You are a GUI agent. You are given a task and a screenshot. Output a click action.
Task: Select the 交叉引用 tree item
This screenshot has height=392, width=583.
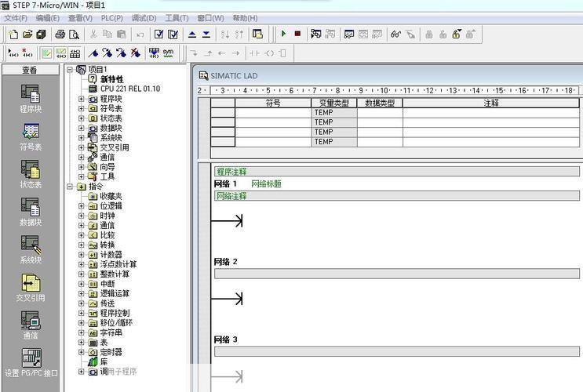coord(115,147)
